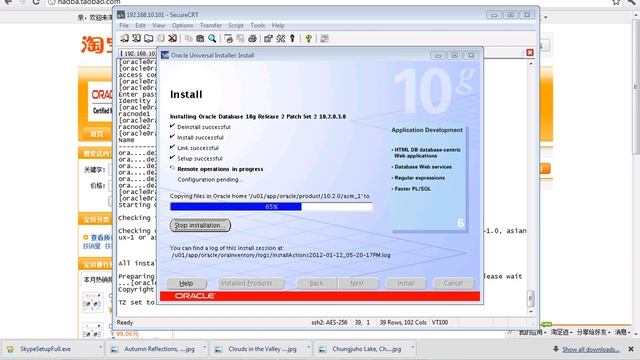Click the installer Install button
The image size is (640, 360).
pyautogui.click(x=406, y=283)
